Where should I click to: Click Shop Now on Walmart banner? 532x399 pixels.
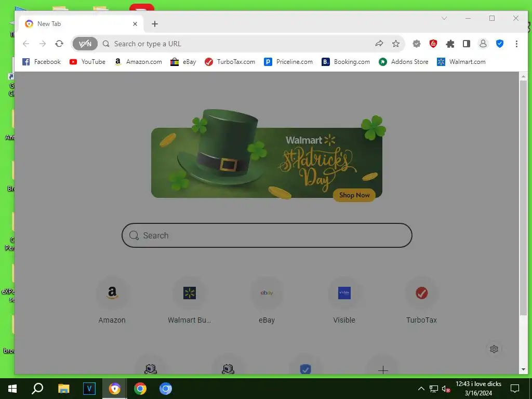pos(354,195)
